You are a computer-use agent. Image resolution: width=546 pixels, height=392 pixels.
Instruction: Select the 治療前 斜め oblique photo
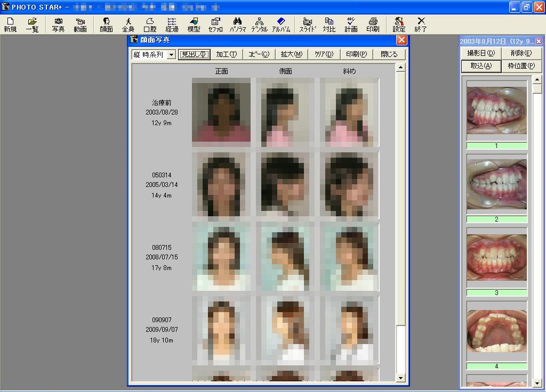click(349, 112)
